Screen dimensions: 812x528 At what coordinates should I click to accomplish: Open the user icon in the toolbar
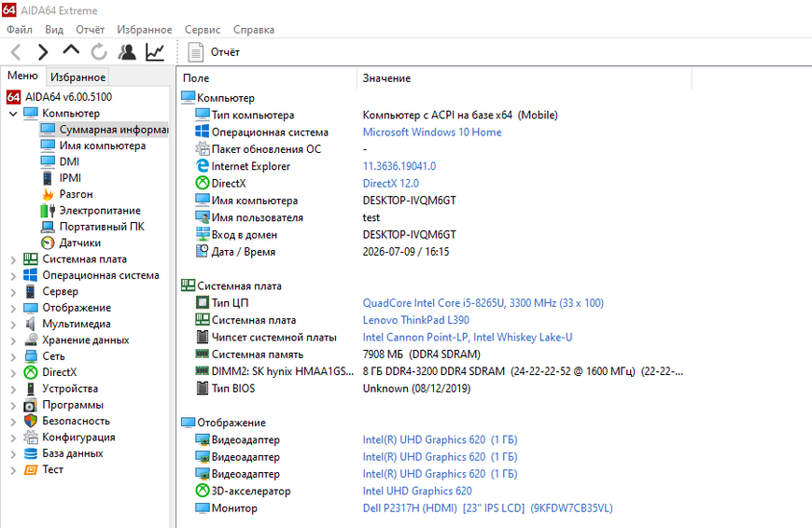127,51
